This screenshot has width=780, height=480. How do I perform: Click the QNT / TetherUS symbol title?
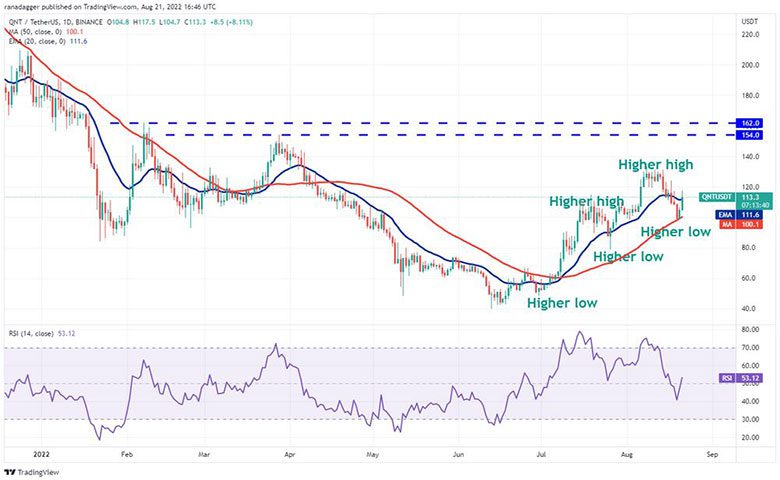(x=34, y=22)
